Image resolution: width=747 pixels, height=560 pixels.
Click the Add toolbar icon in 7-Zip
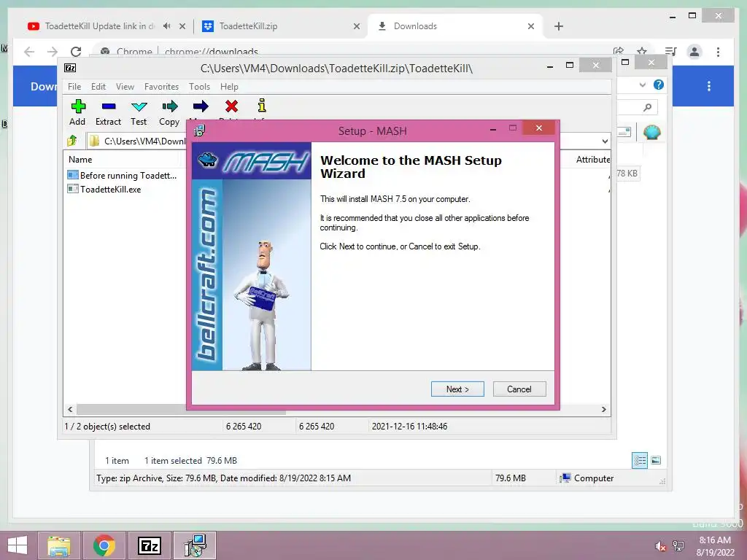click(77, 112)
